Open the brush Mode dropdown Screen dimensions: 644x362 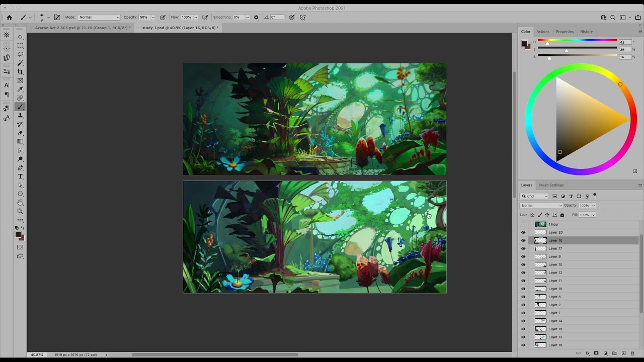[x=99, y=17]
